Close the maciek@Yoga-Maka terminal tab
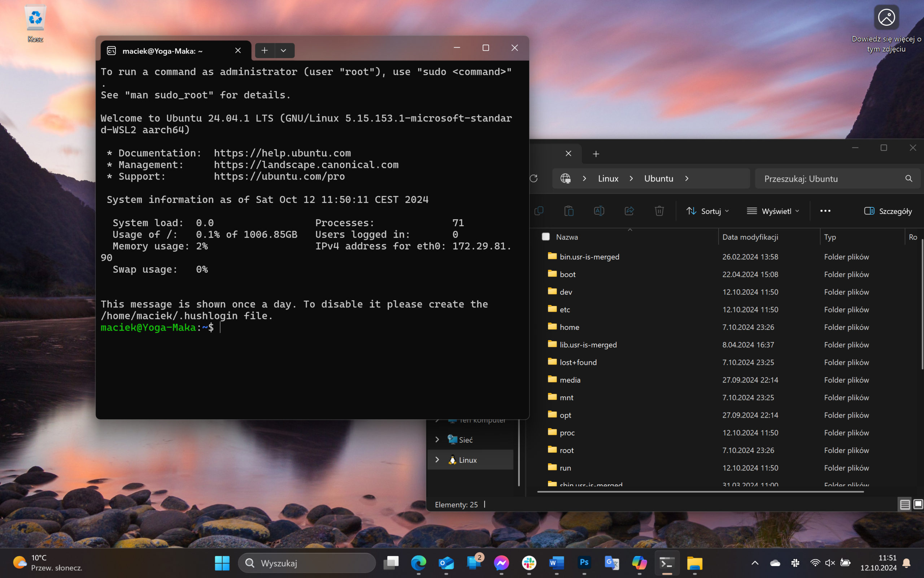 [x=238, y=51]
